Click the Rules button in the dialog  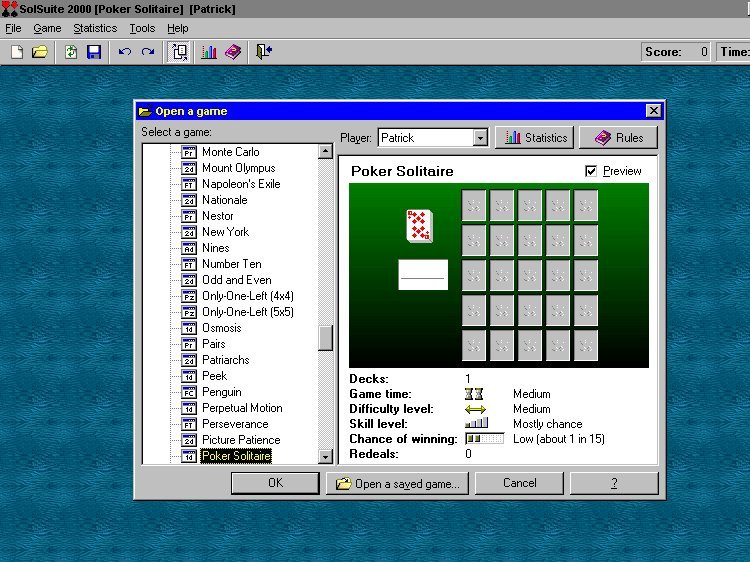(x=618, y=138)
